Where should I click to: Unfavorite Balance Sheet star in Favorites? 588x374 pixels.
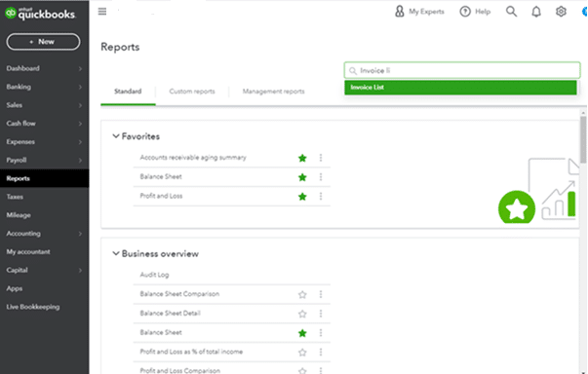302,177
